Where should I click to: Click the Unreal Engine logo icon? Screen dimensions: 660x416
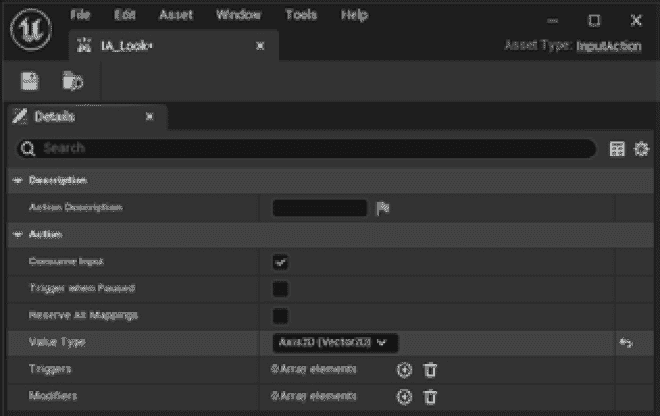[x=31, y=29]
